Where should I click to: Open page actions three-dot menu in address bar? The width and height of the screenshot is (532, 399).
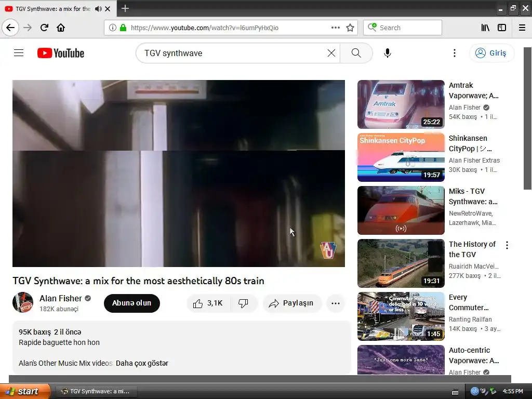point(335,28)
